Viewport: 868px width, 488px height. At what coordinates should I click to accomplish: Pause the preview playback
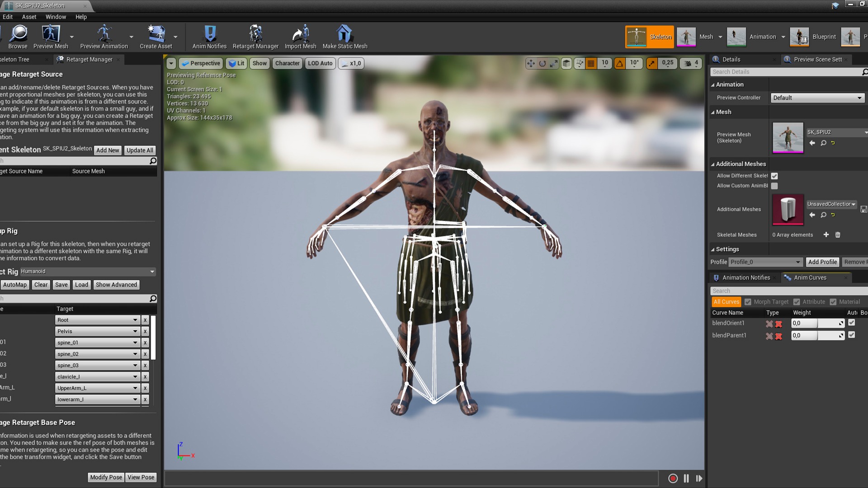(686, 479)
